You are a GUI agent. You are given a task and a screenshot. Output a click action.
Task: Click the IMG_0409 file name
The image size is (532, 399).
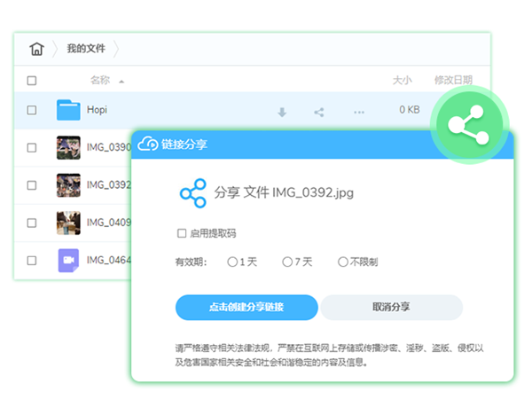coord(109,223)
